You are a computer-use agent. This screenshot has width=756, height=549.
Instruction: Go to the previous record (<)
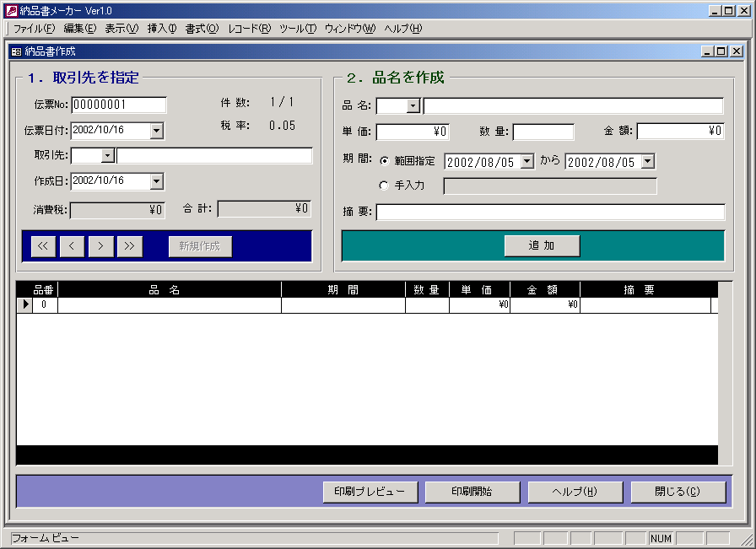(x=72, y=246)
